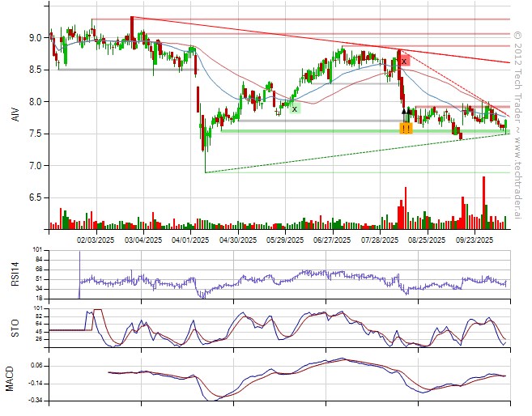Screen dimensions: 532x416
Task: Click the thick green support band at 7.5
Action: [324, 131]
